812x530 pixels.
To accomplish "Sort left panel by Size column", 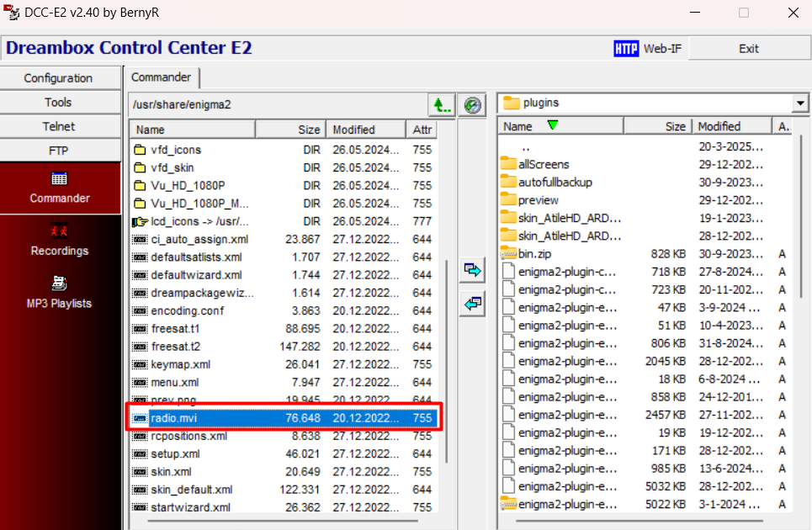I will tap(290, 130).
